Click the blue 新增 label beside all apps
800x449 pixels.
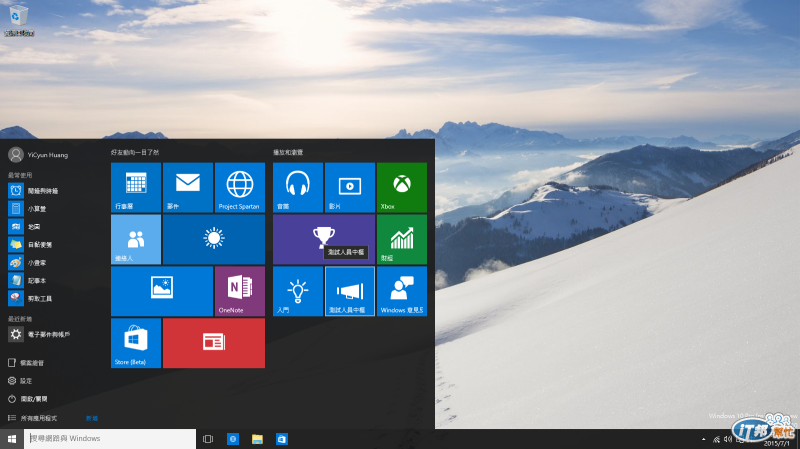point(92,418)
